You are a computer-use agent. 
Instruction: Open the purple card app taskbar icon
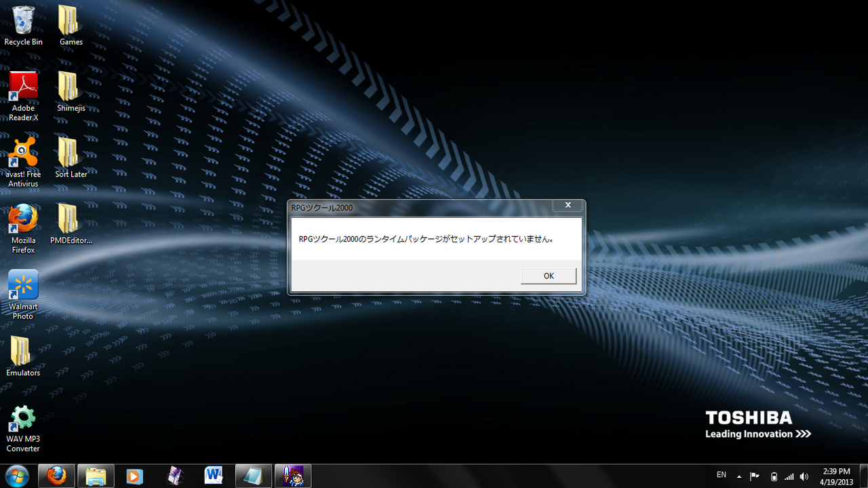[176, 476]
